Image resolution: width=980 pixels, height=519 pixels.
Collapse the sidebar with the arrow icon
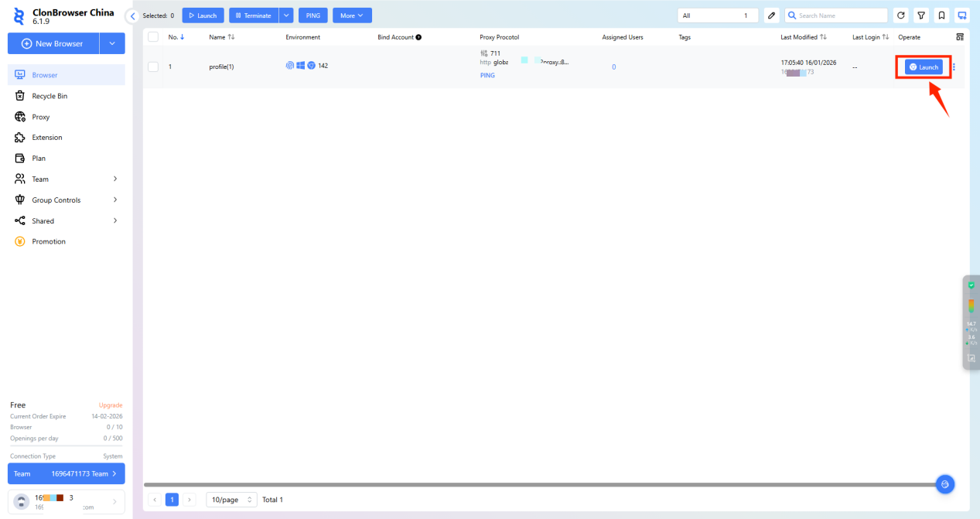click(133, 16)
